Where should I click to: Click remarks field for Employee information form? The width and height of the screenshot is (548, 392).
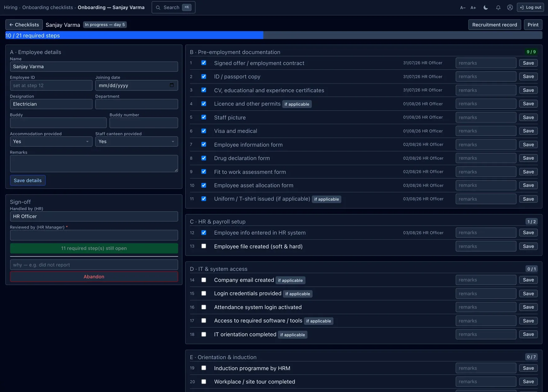(x=486, y=144)
